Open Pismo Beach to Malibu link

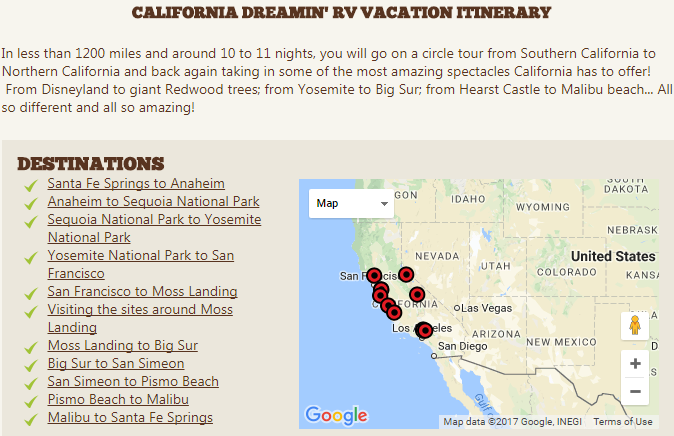point(118,399)
